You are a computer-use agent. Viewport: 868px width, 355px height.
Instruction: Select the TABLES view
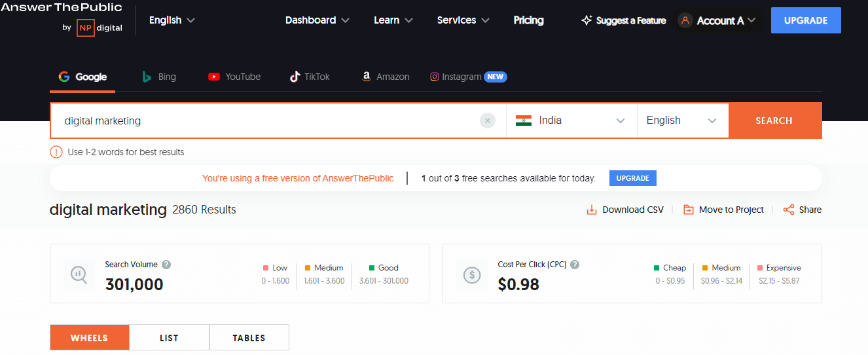[x=249, y=338]
